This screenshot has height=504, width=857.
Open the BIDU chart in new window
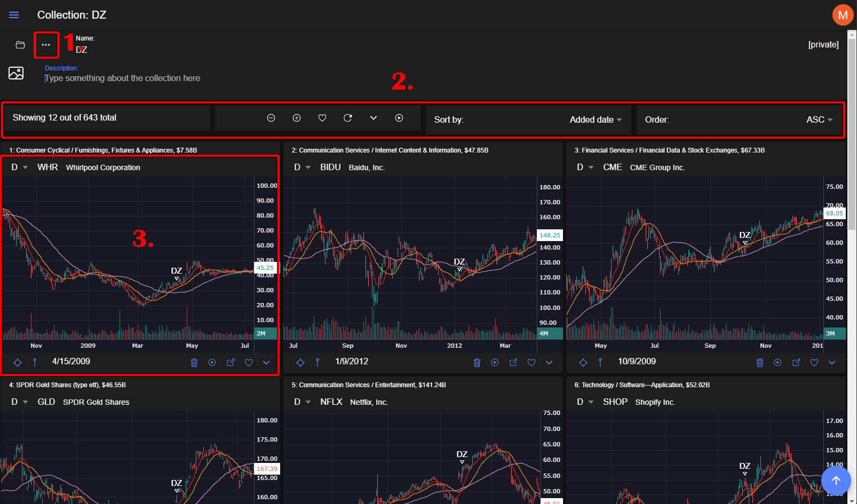[513, 363]
